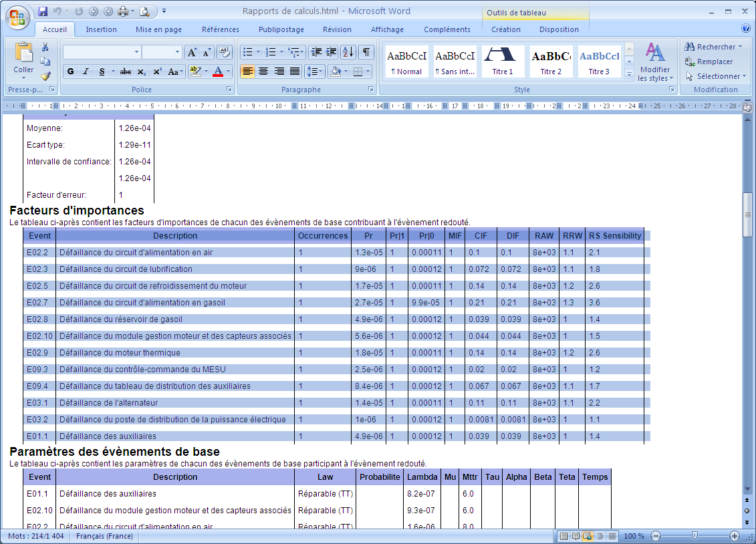Image resolution: width=756 pixels, height=544 pixels.
Task: Switch to draft view
Action: [612, 536]
